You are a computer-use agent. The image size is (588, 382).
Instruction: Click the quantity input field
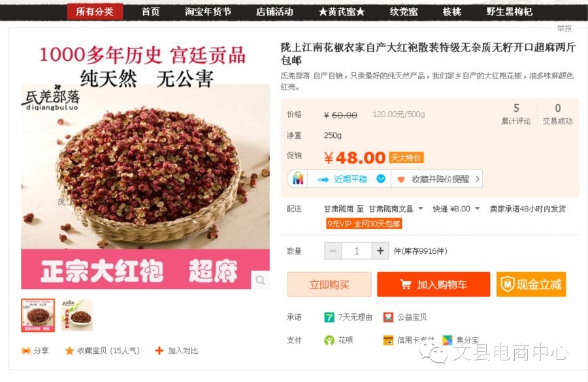click(x=357, y=251)
